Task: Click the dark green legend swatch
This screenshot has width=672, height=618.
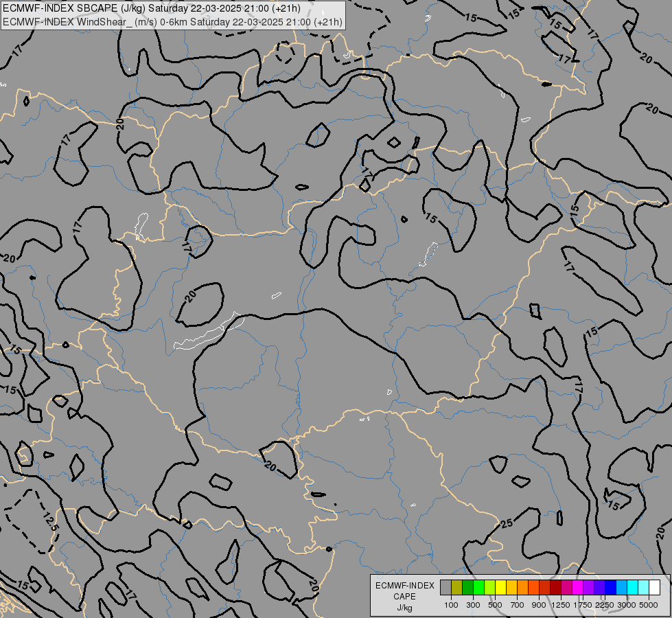Action: (x=467, y=587)
